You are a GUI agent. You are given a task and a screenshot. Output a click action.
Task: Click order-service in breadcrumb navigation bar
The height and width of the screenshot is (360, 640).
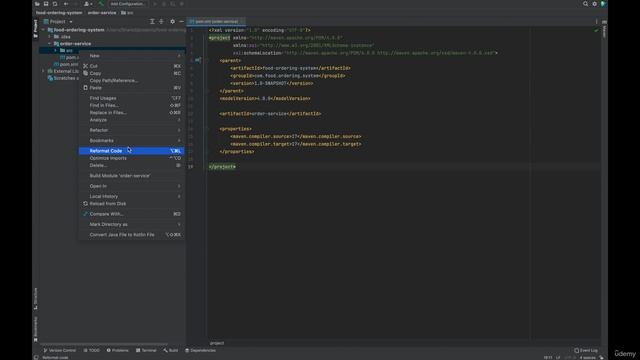tap(102, 13)
